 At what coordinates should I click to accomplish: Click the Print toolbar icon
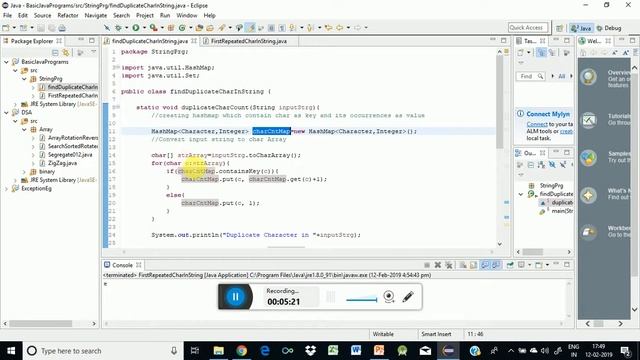62,28
